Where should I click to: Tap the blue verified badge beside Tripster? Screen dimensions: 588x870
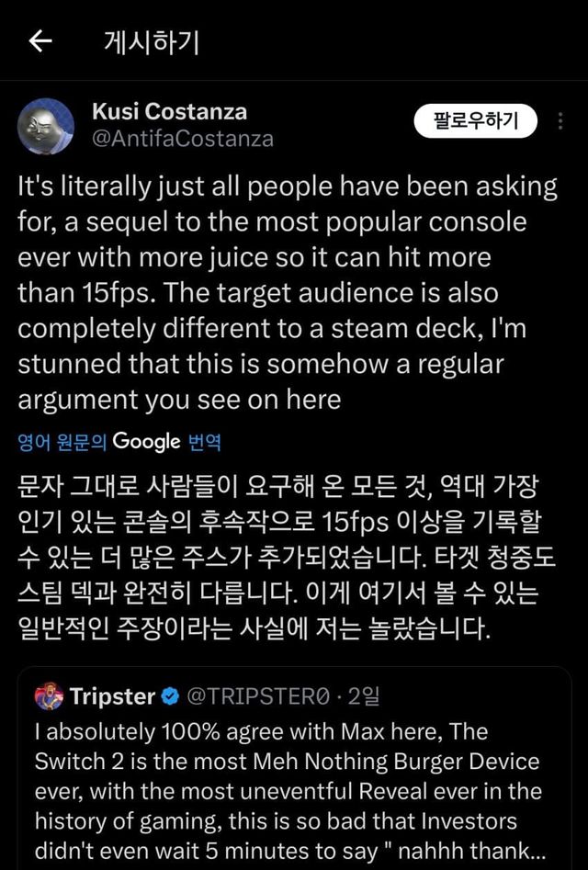pyautogui.click(x=170, y=696)
